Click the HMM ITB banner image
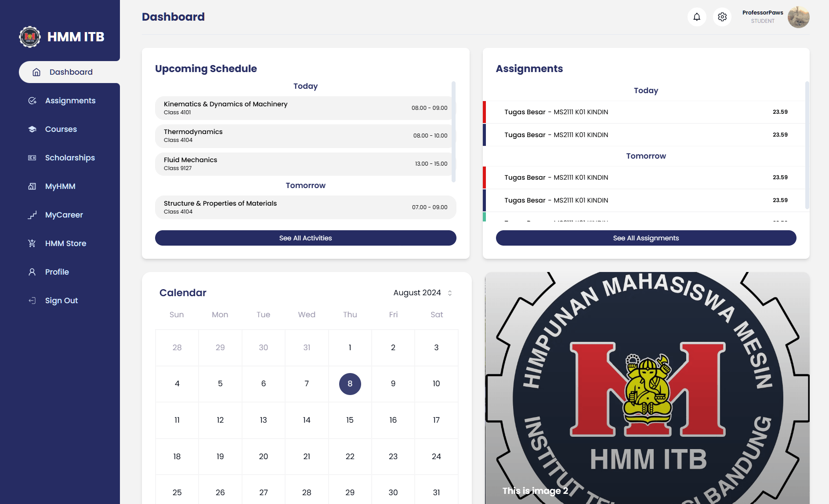 coord(647,388)
